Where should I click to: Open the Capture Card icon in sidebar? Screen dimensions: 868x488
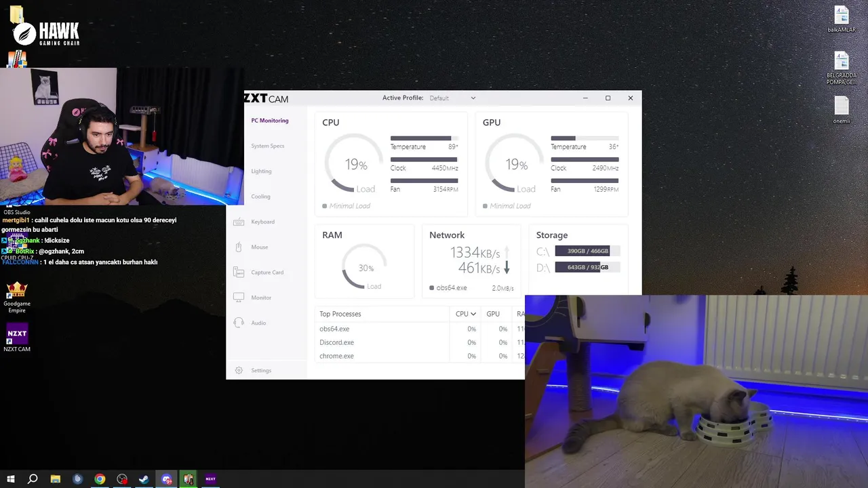239,272
